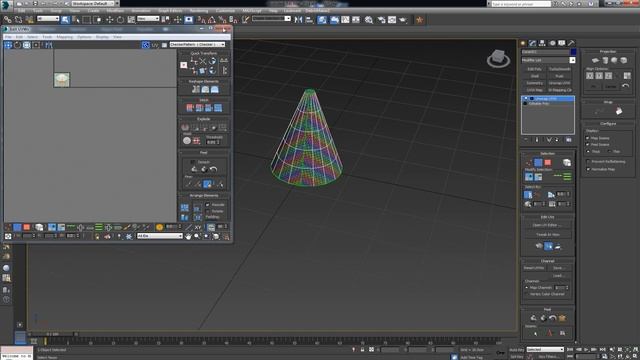Select Spherical Map projection icon

pos(614,60)
